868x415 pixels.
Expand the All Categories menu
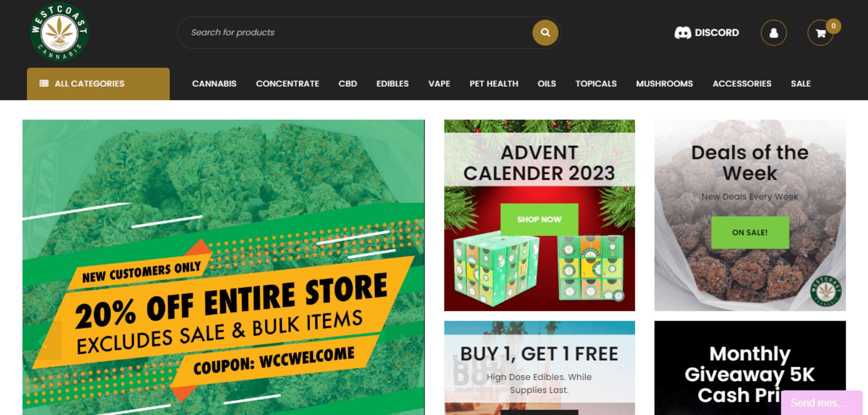(98, 84)
